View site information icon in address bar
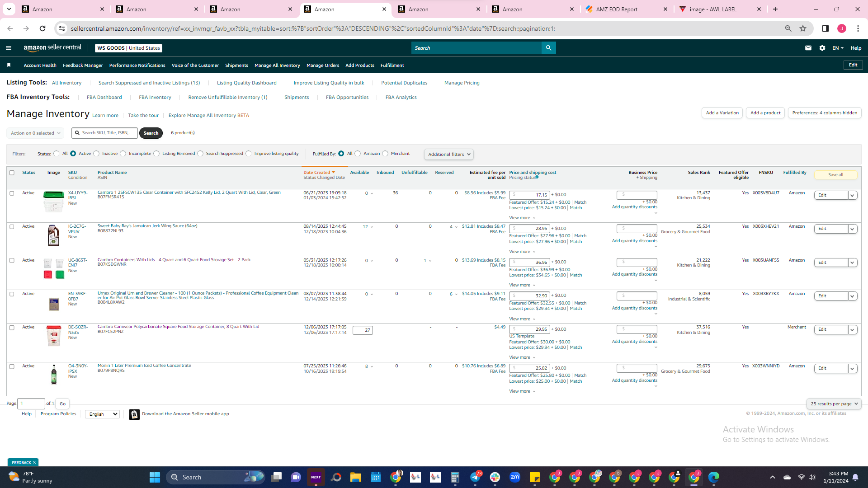868x488 pixels. click(x=62, y=28)
